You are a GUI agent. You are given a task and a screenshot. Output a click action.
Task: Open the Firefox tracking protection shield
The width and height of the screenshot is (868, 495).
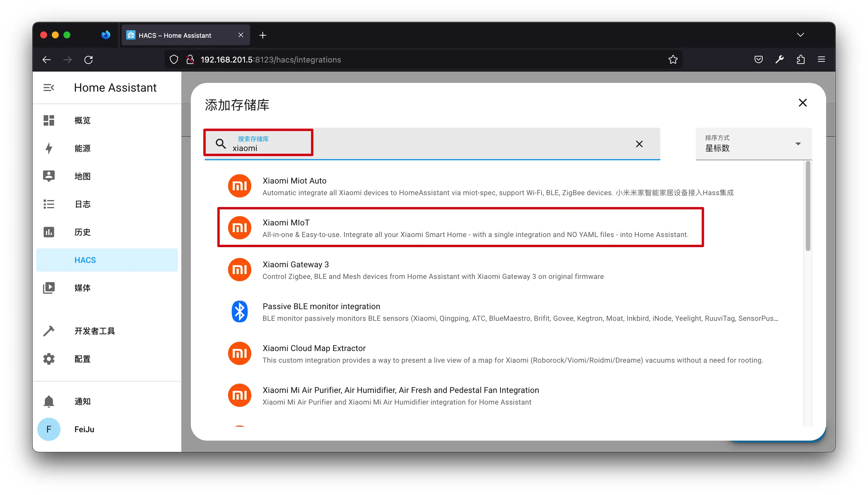click(x=174, y=60)
